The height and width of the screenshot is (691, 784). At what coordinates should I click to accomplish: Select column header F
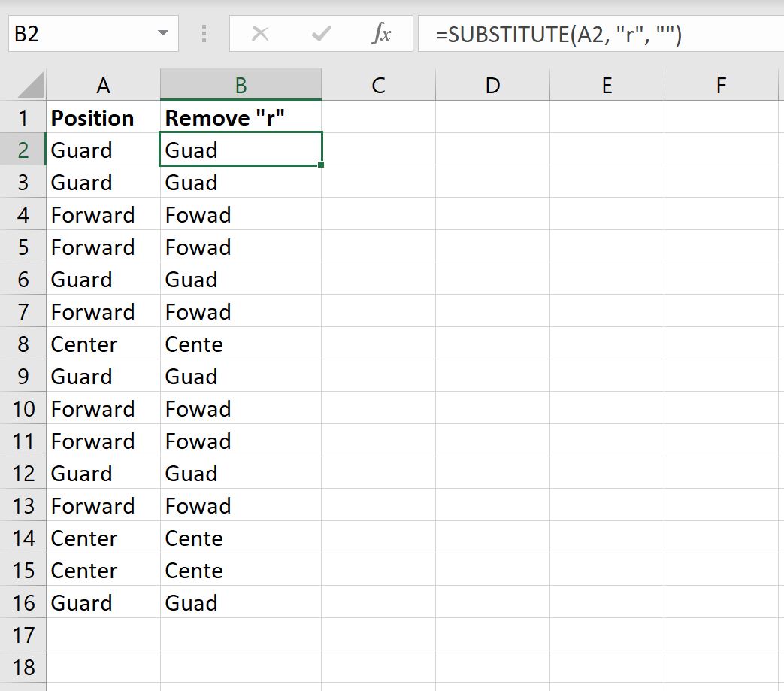pos(721,85)
